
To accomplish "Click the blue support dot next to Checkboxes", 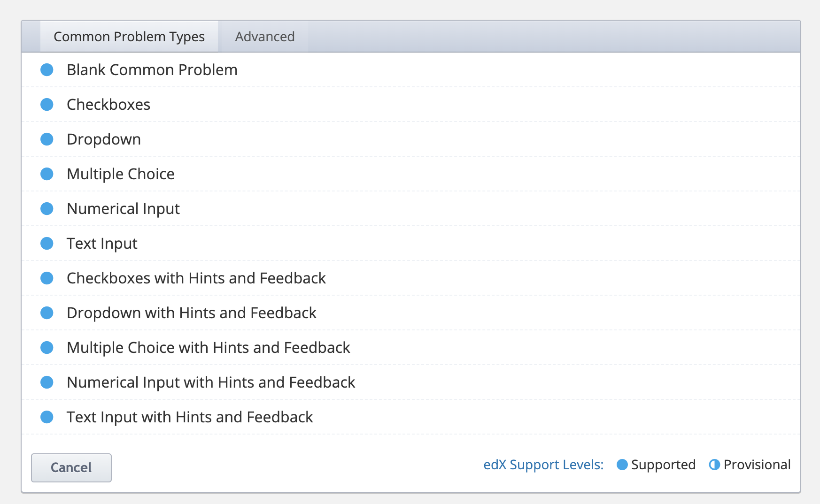I will 47,105.
